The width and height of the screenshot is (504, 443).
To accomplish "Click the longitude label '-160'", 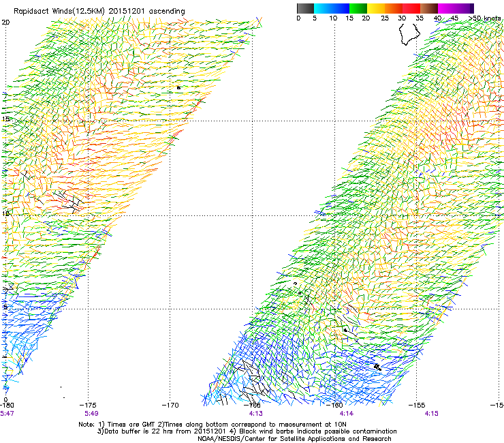I will click(x=334, y=406).
